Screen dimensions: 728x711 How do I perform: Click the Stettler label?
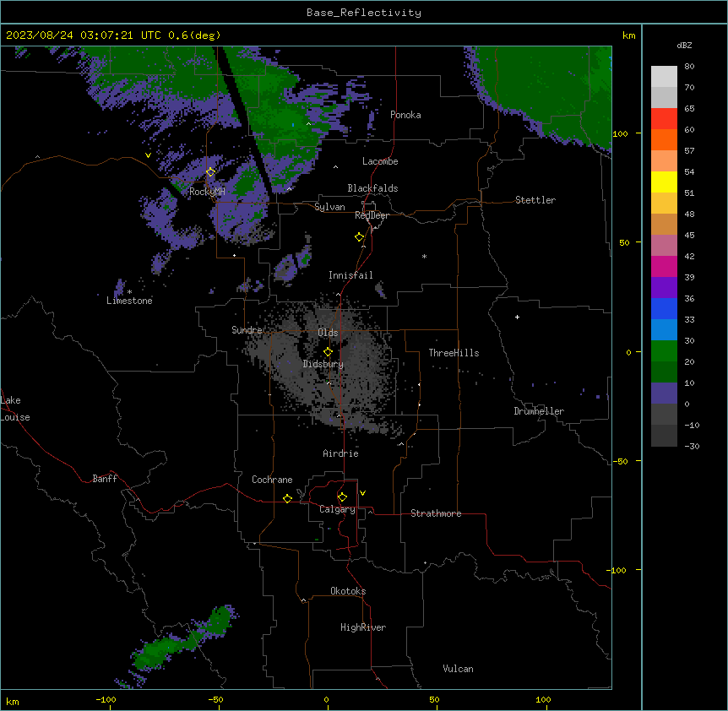coord(535,200)
